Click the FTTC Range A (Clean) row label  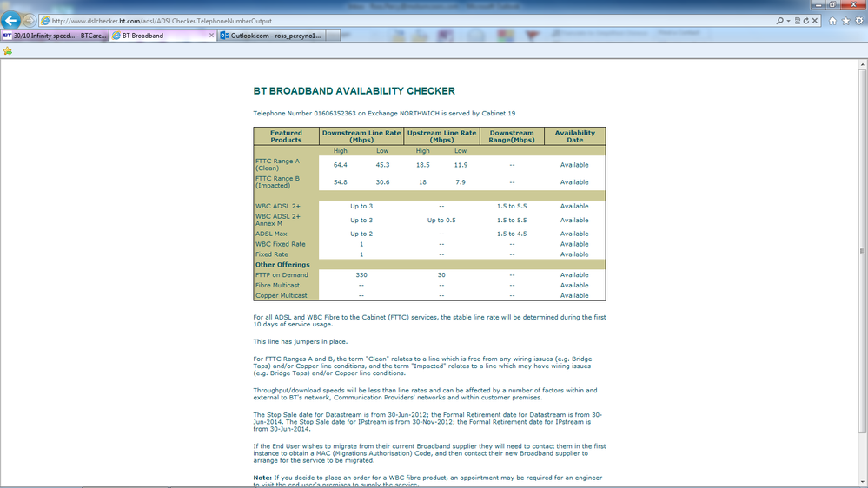(x=277, y=164)
